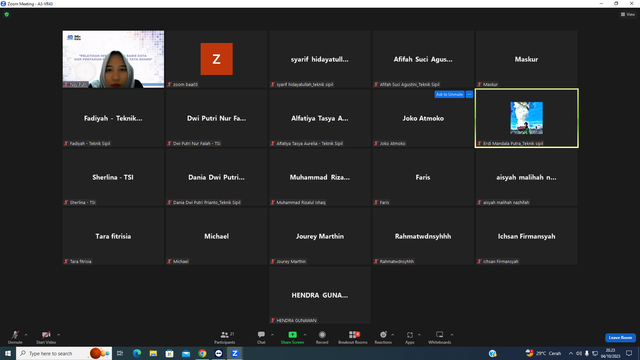Open the volume control in system tray
This screenshot has height=360, width=640.
coord(578,353)
